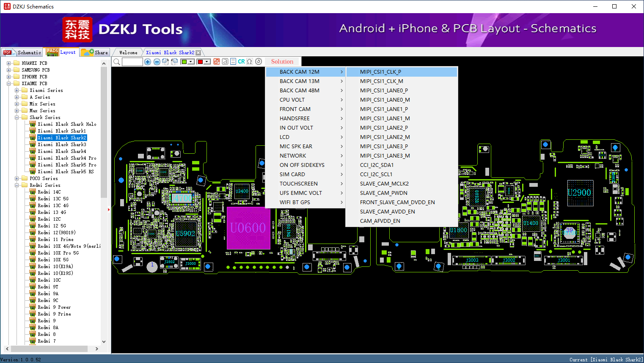
Task: Click the letter 'a' text icon
Action: click(225, 61)
